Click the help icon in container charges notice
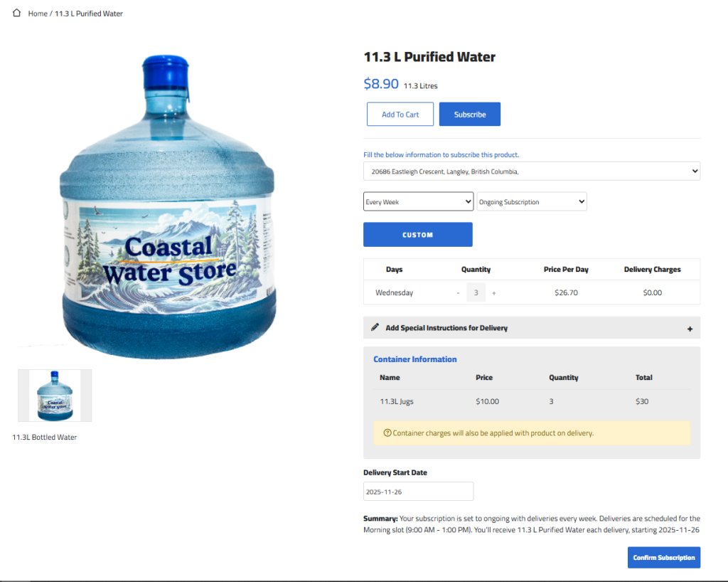 pyautogui.click(x=387, y=433)
